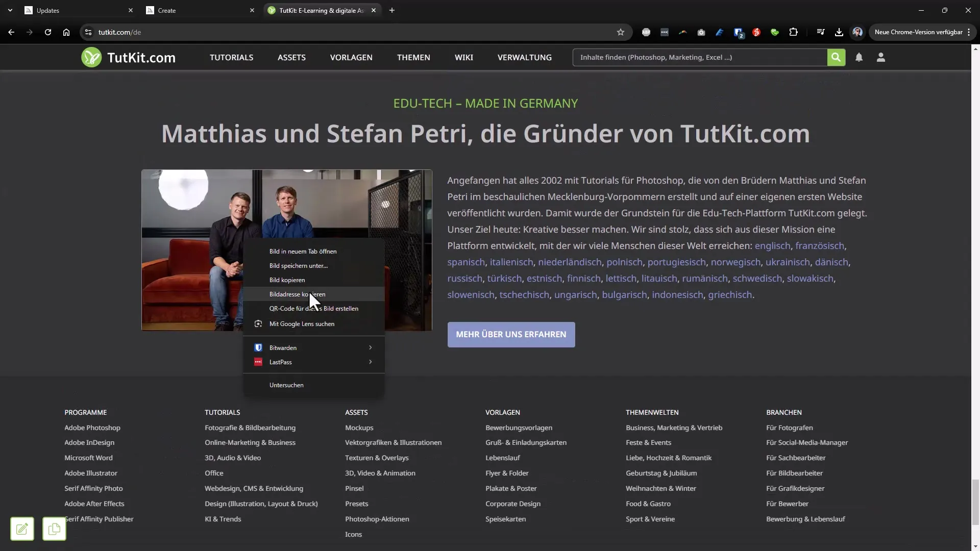Close the Updates tab
980x551 pixels.
[131, 10]
